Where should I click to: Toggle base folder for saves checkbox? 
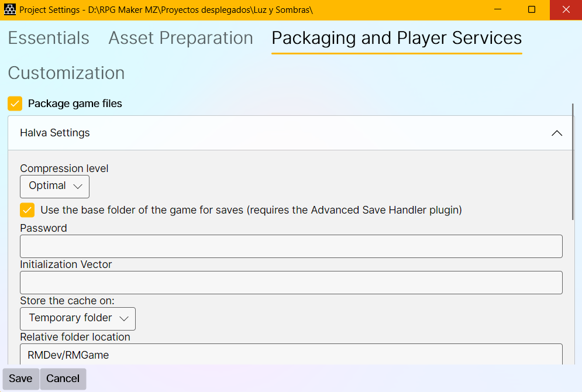click(x=27, y=210)
